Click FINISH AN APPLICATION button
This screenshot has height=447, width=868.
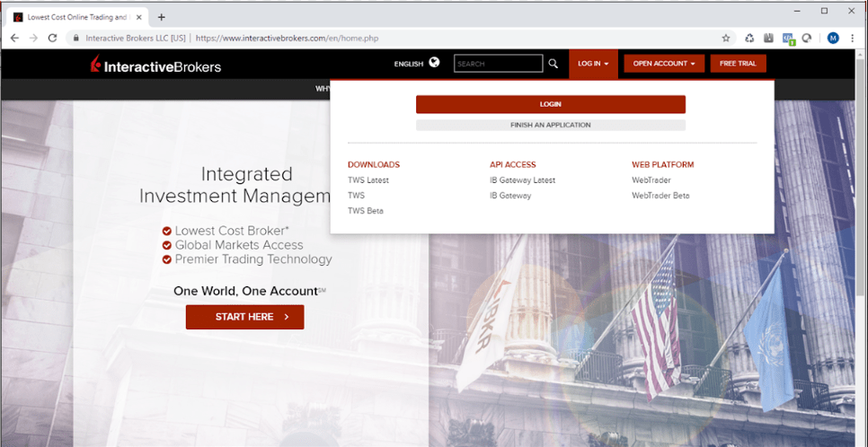click(x=551, y=125)
